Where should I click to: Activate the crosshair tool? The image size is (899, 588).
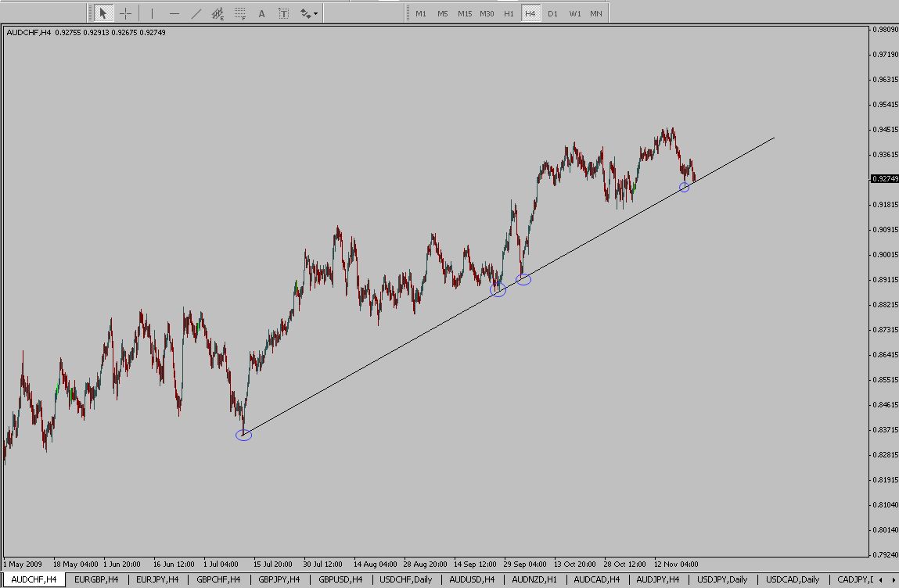point(125,13)
